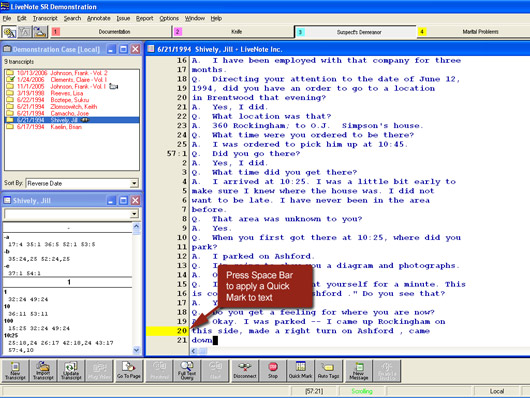The height and width of the screenshot is (398, 530).
Task: Click the 1 section header in word index
Action: point(69,282)
